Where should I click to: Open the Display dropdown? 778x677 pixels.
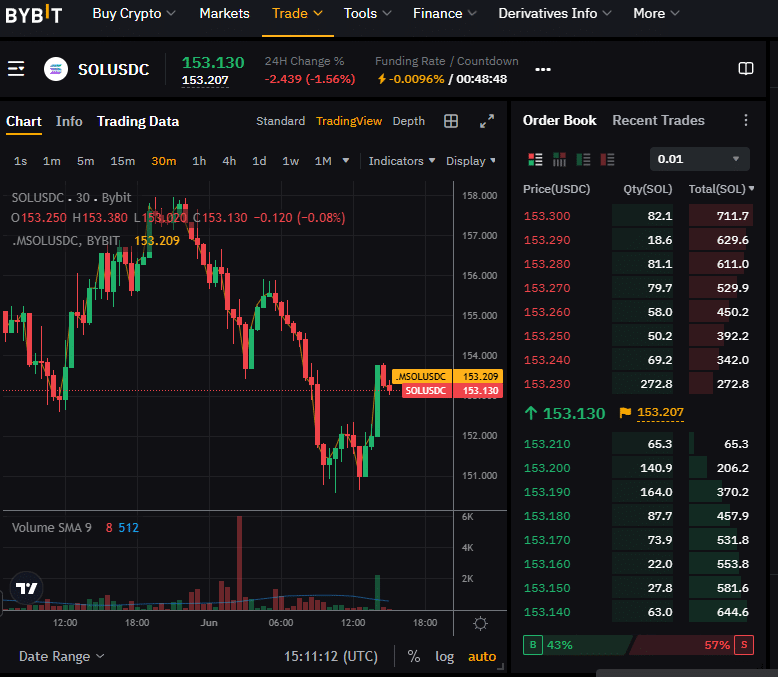pyautogui.click(x=470, y=161)
